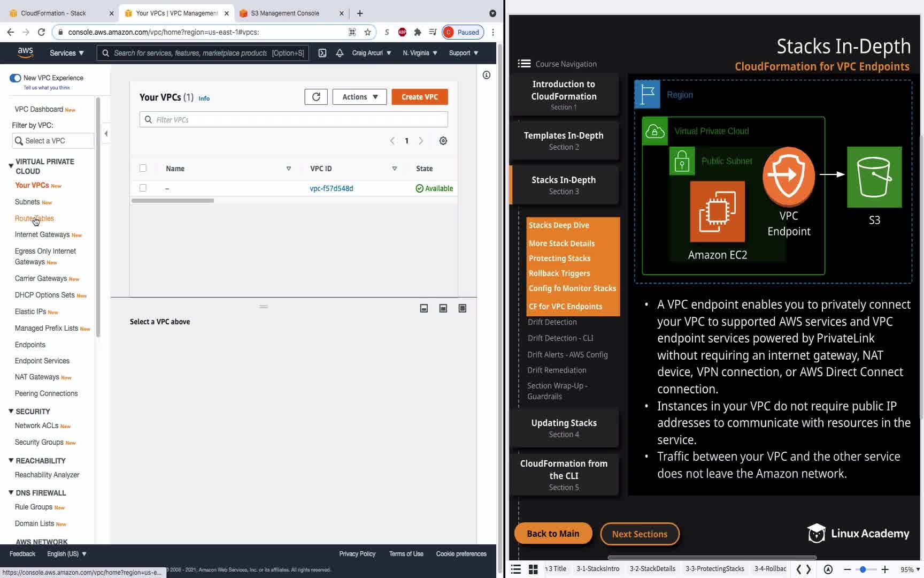Go to next VPC table page
The image size is (924, 578).
point(421,141)
